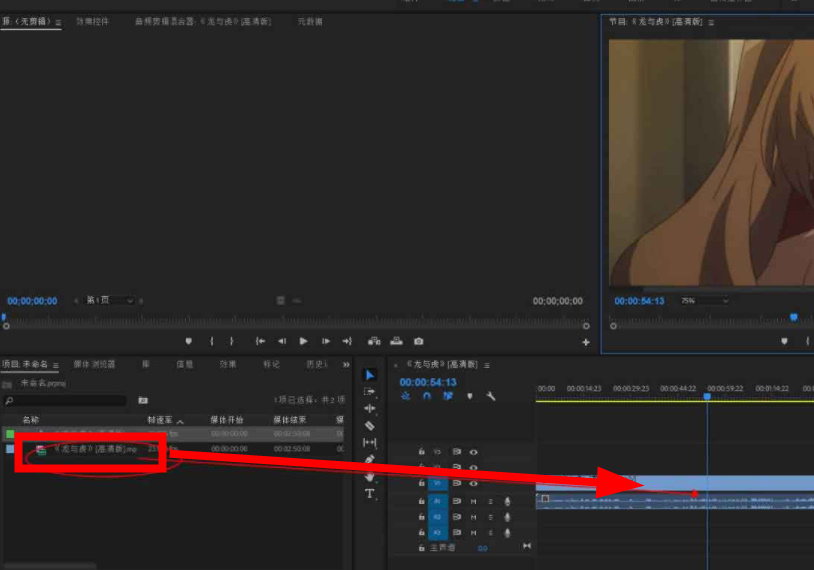The image size is (814, 570).
Task: Expand hidden project panel tabs chevron
Action: [346, 364]
